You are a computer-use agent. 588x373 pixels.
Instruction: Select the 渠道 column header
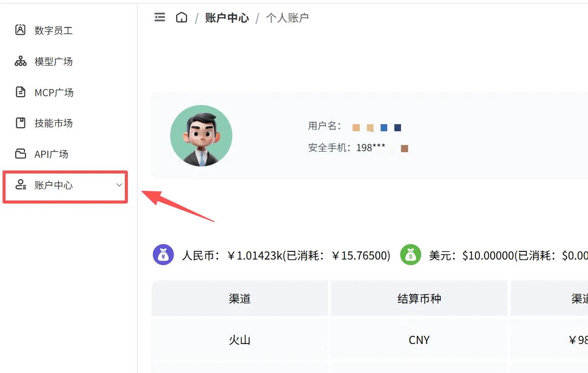point(239,299)
